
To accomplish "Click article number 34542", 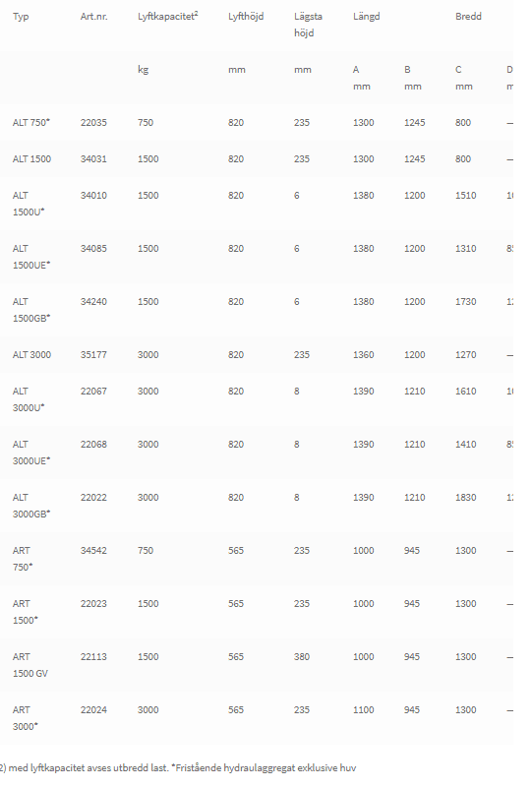I will coord(93,551).
